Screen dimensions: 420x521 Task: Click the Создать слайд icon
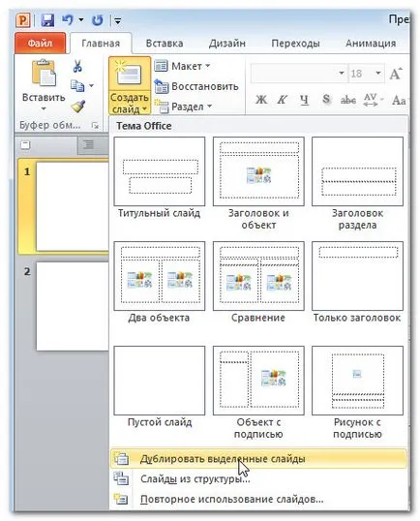(x=130, y=74)
